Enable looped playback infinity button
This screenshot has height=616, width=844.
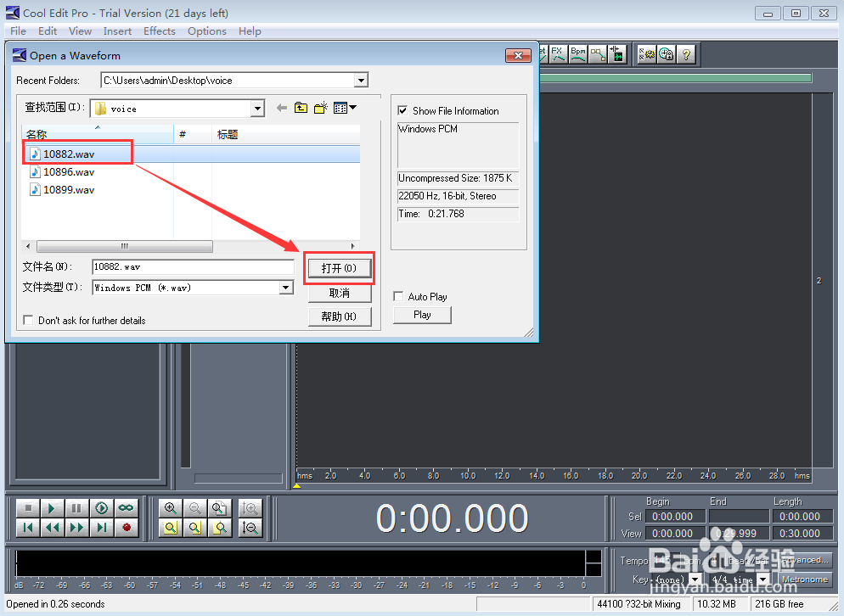126,508
